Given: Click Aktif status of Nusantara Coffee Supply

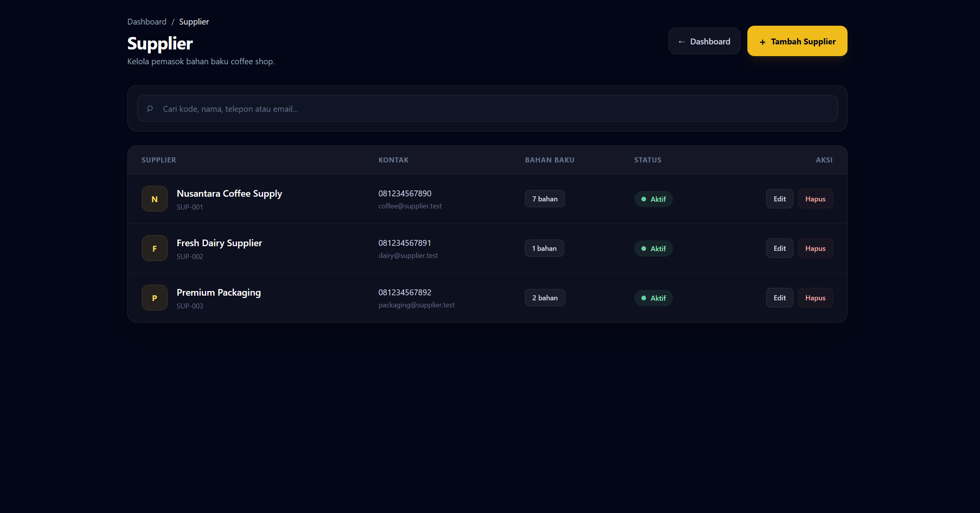Looking at the screenshot, I should (x=653, y=199).
